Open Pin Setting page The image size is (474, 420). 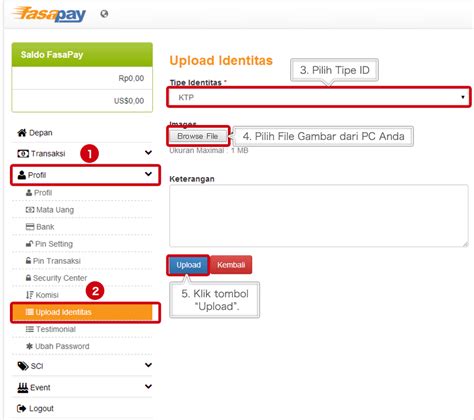point(82,244)
